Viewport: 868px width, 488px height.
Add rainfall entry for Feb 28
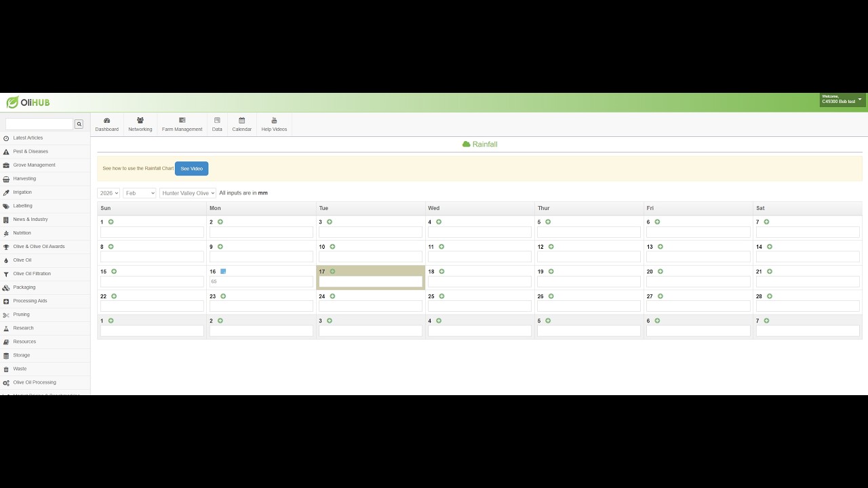click(770, 296)
